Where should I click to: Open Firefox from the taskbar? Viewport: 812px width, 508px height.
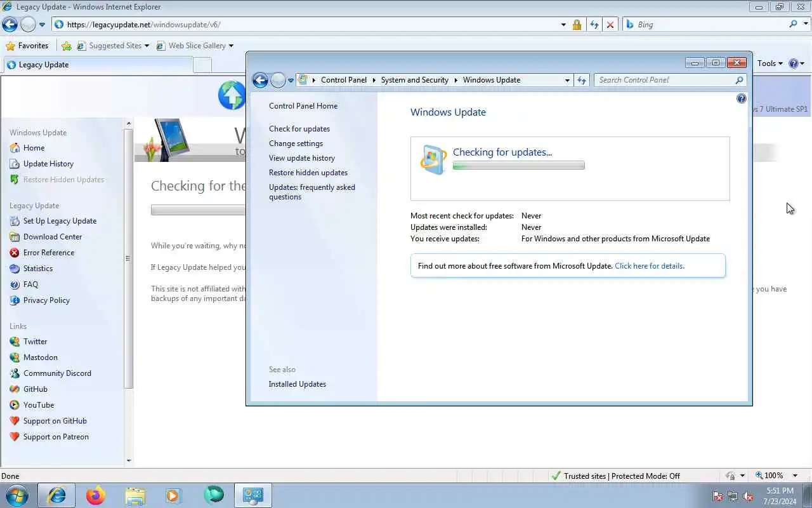click(96, 495)
